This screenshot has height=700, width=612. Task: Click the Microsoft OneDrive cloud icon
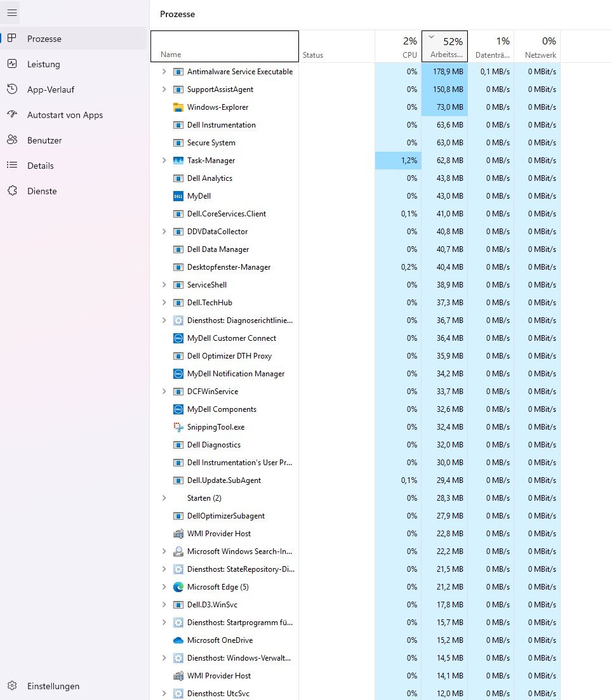click(178, 640)
